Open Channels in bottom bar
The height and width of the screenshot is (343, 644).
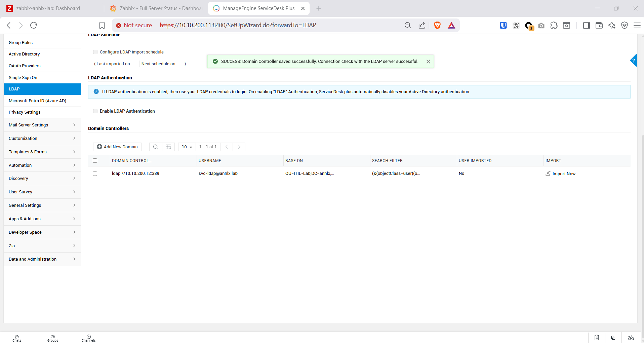coord(88,338)
